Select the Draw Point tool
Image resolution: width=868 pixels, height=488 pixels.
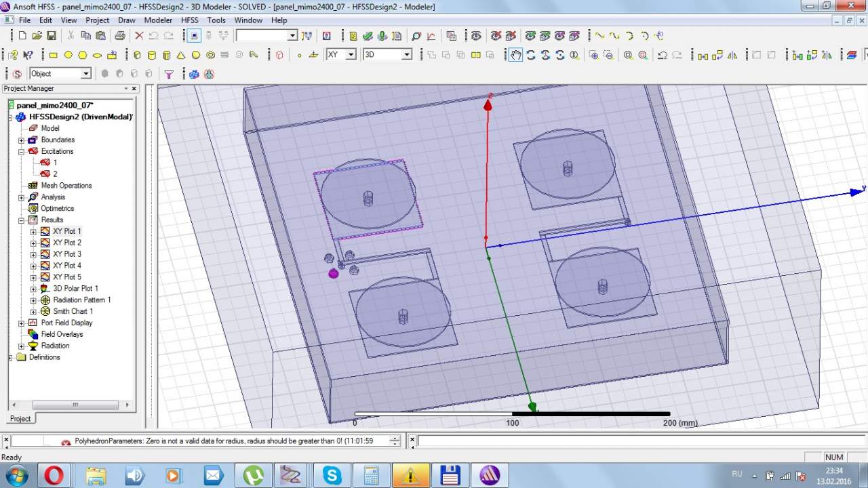point(299,55)
